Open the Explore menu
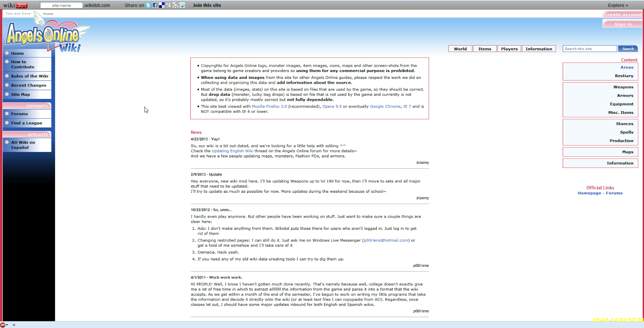 pos(618,5)
